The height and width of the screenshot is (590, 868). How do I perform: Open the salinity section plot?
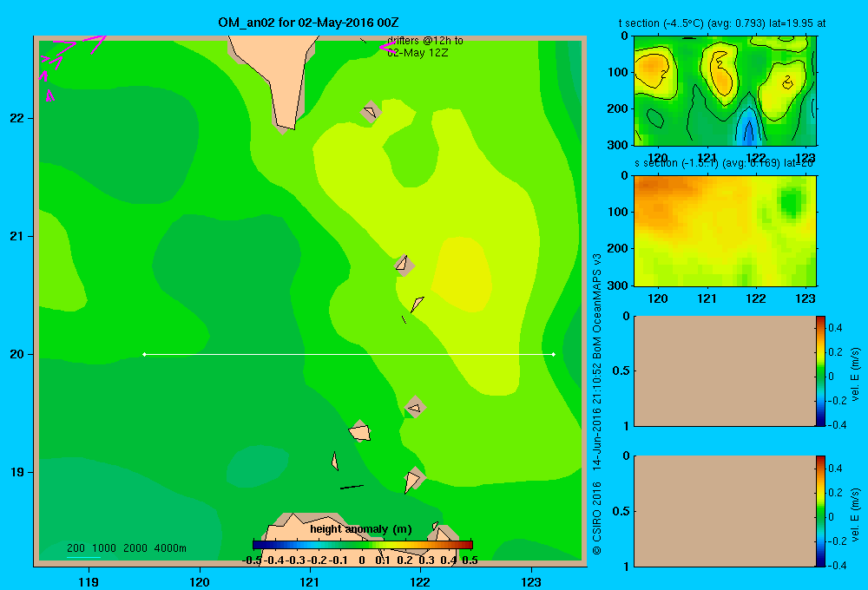pyautogui.click(x=725, y=231)
